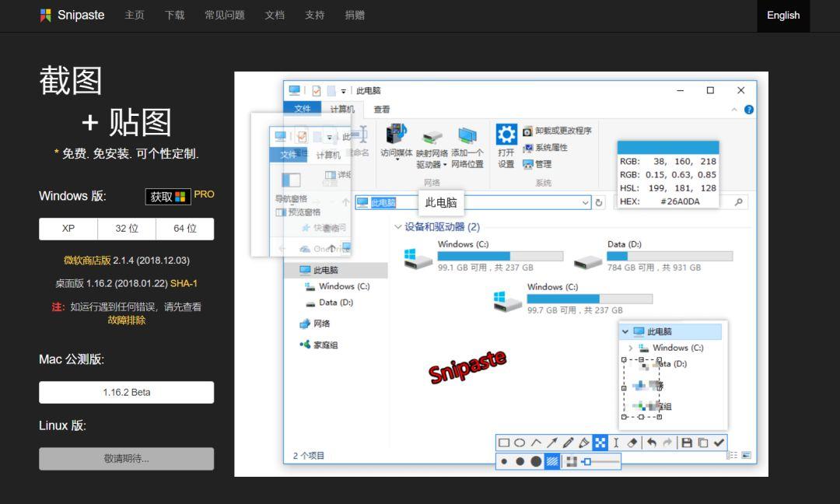Click the floppy disk save icon
840x504 pixels.
(687, 443)
